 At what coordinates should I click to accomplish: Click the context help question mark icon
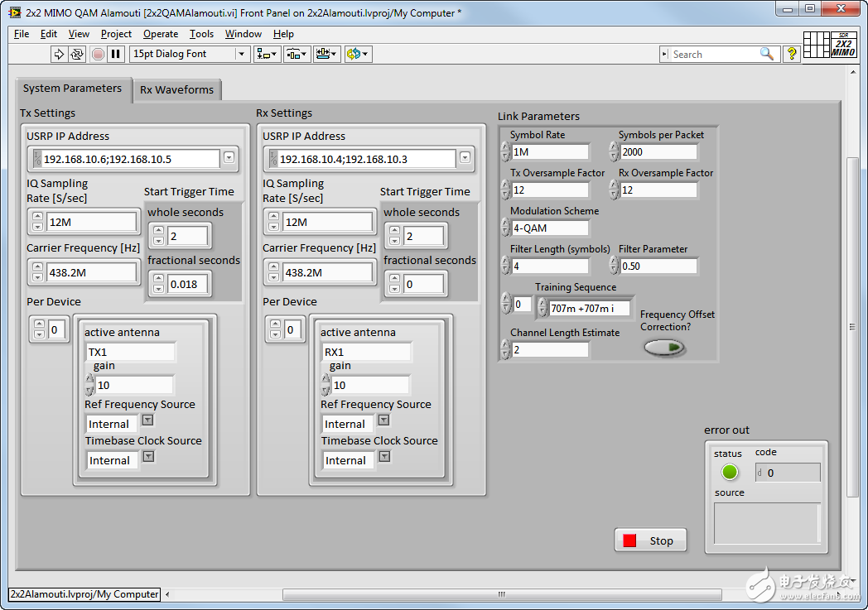click(x=792, y=54)
